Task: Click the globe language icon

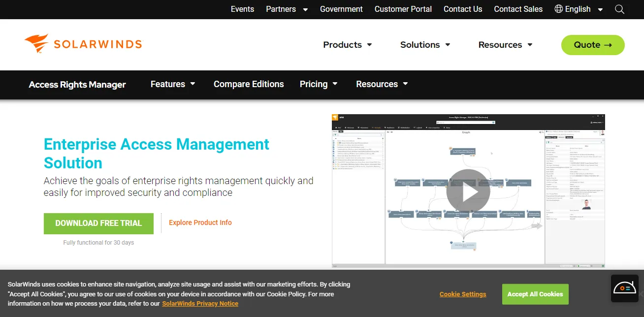Action: tap(559, 9)
